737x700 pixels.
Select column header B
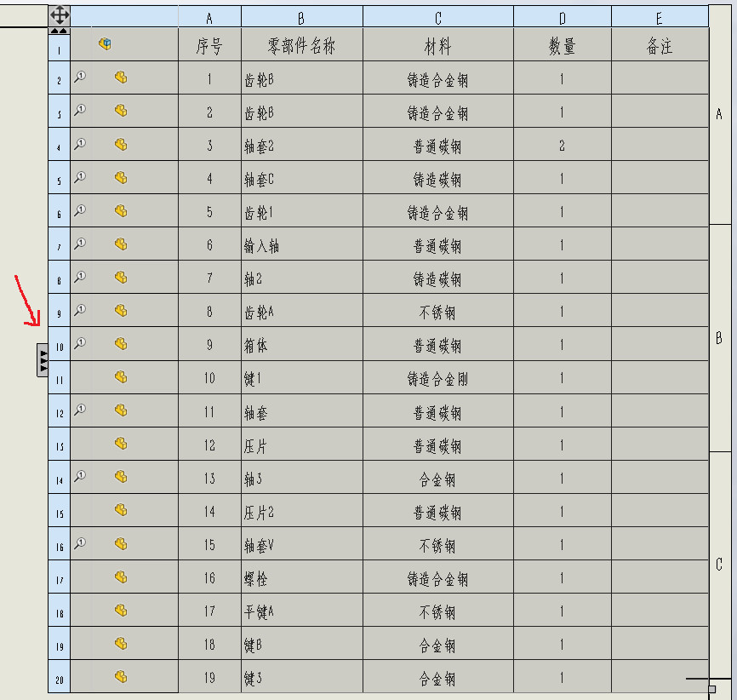click(302, 17)
